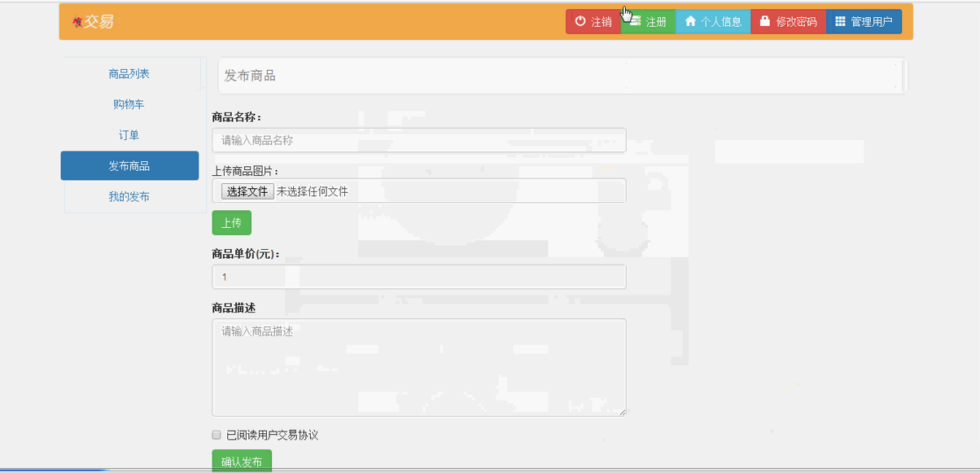Click the 管理用户 text label

point(872,22)
